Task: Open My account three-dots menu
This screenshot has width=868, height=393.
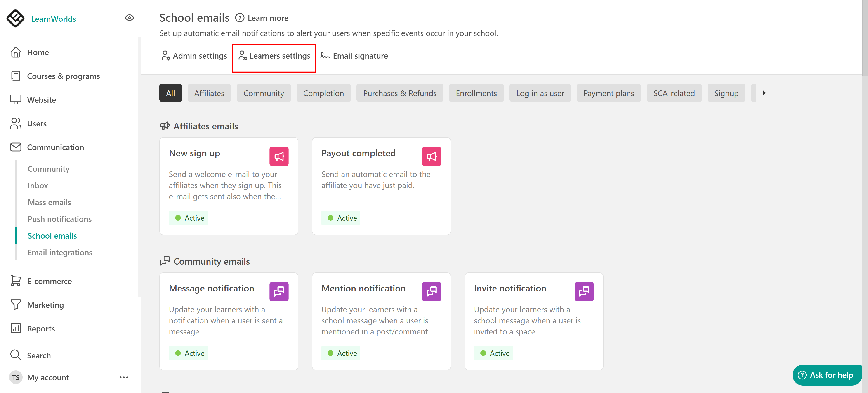Action: coord(124,377)
